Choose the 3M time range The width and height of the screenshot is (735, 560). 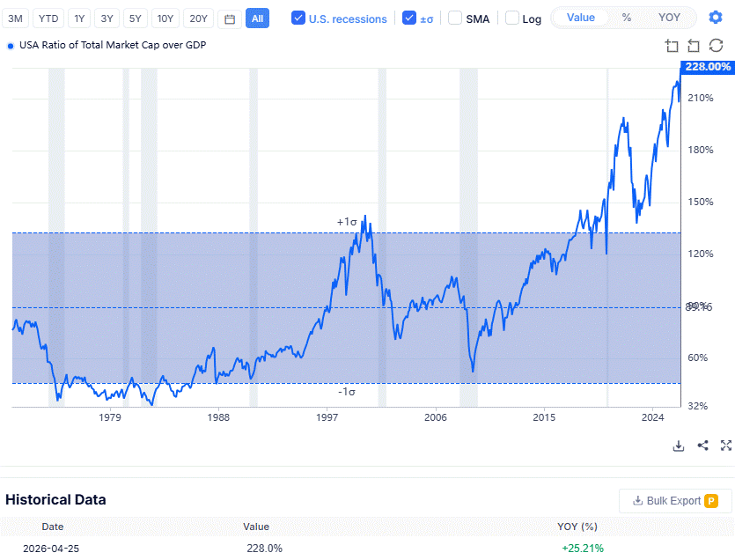(16, 18)
